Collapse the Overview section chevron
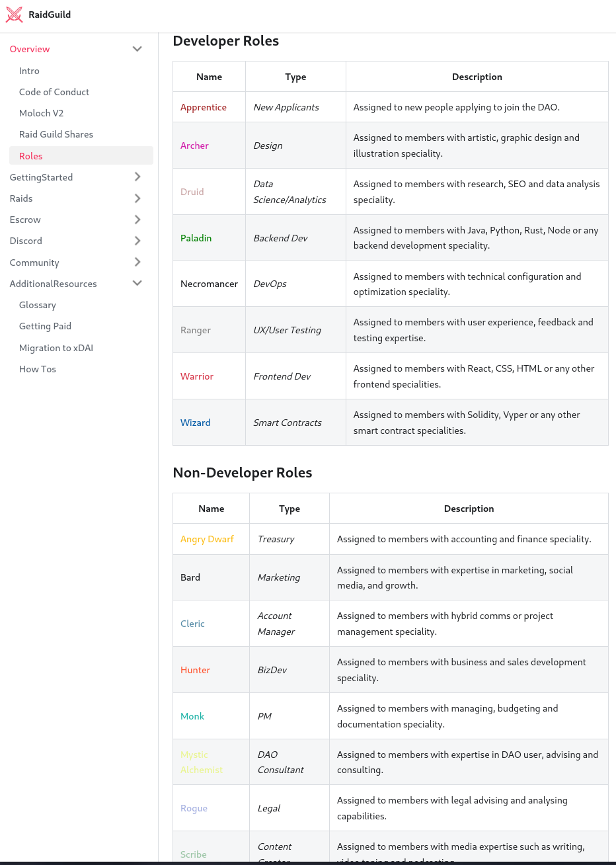 (x=137, y=49)
